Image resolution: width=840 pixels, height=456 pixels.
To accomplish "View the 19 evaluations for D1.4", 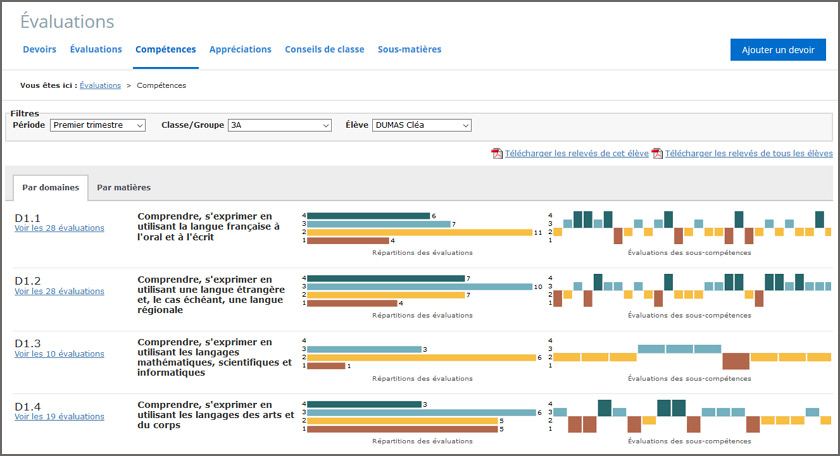I will click(59, 417).
